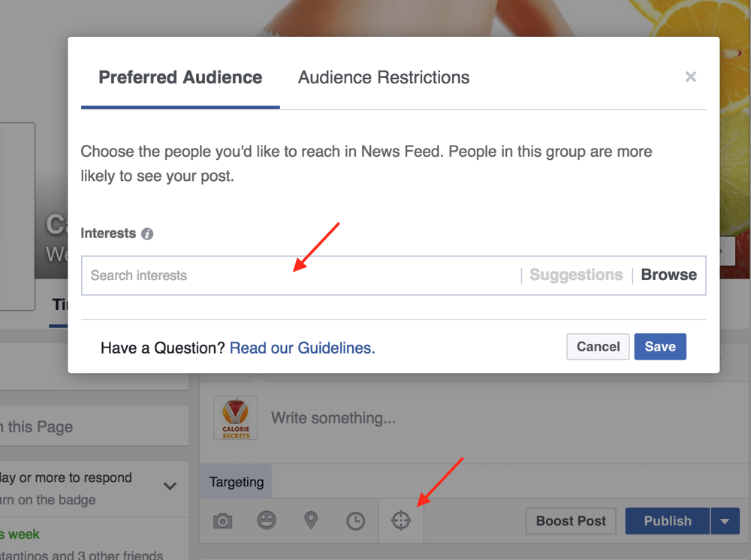Viewport: 751px width, 560px height.
Task: Open the Publish dropdown arrow
Action: [725, 521]
